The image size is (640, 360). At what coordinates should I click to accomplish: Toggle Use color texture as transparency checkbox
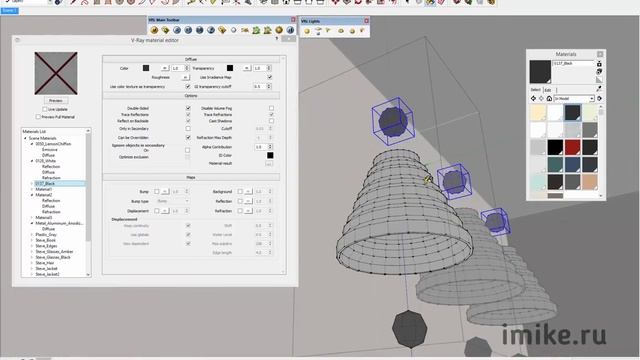(188, 87)
